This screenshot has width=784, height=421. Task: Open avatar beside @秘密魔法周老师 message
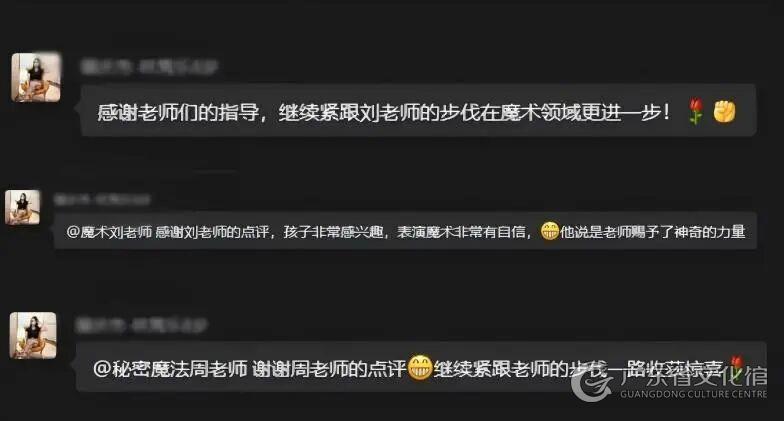pos(33,335)
